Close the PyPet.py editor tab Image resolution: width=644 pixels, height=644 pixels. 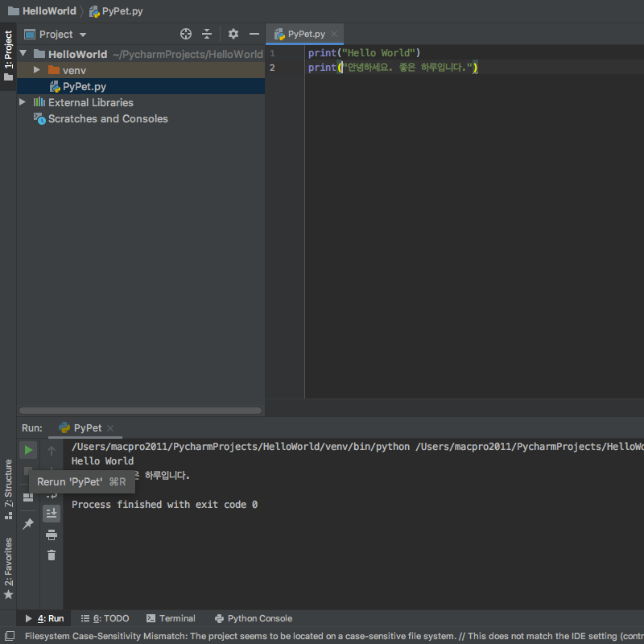tap(334, 34)
